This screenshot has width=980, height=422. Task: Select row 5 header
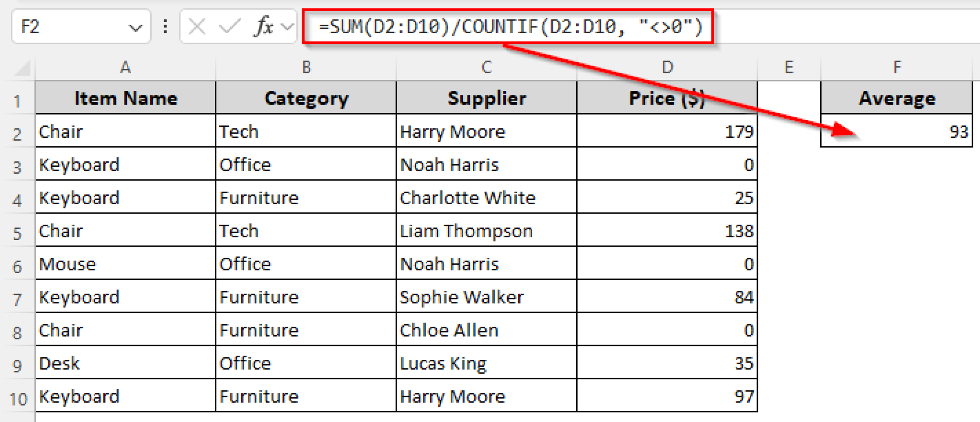[18, 233]
